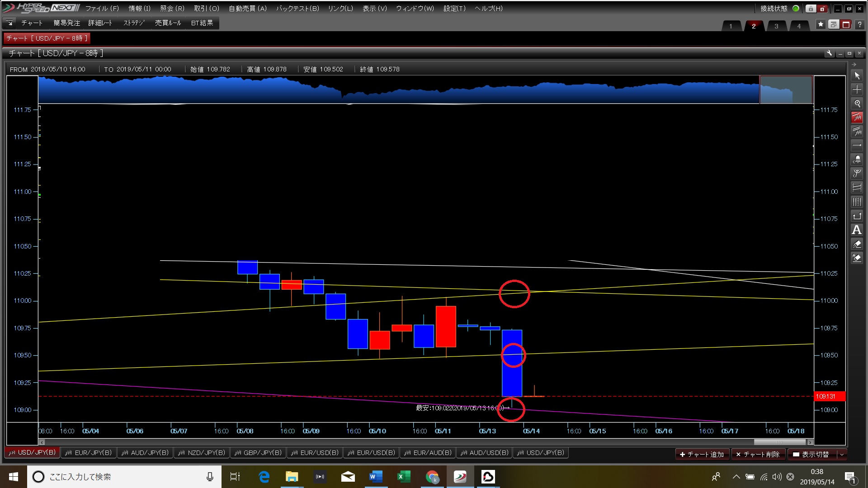
Task: Expand the チャート panel menu arrow
Action: (x=9, y=23)
